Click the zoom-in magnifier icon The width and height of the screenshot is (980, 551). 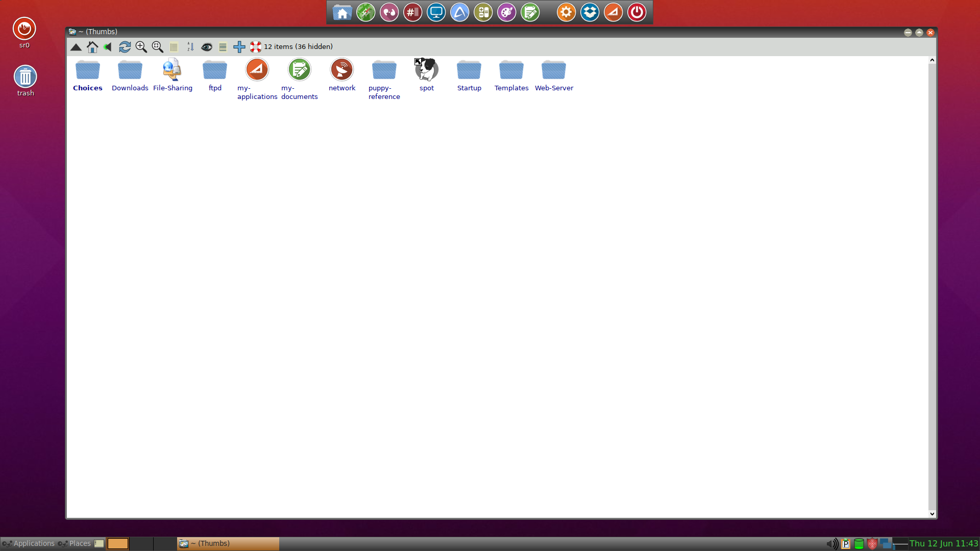(141, 47)
